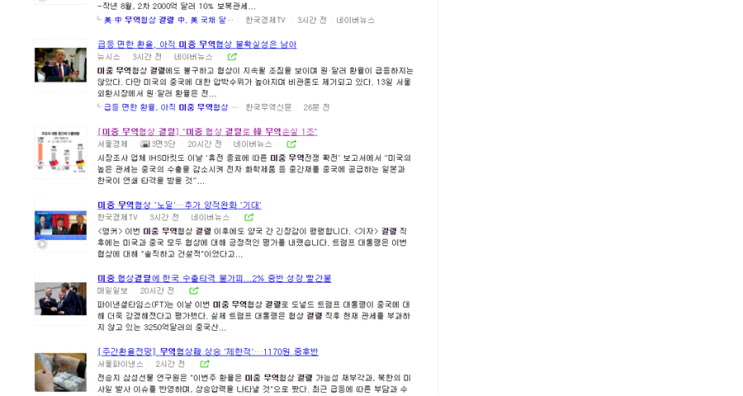The width and height of the screenshot is (743, 396).
Task: Share the 서울경제 article via green share icon
Action: tap(291, 144)
